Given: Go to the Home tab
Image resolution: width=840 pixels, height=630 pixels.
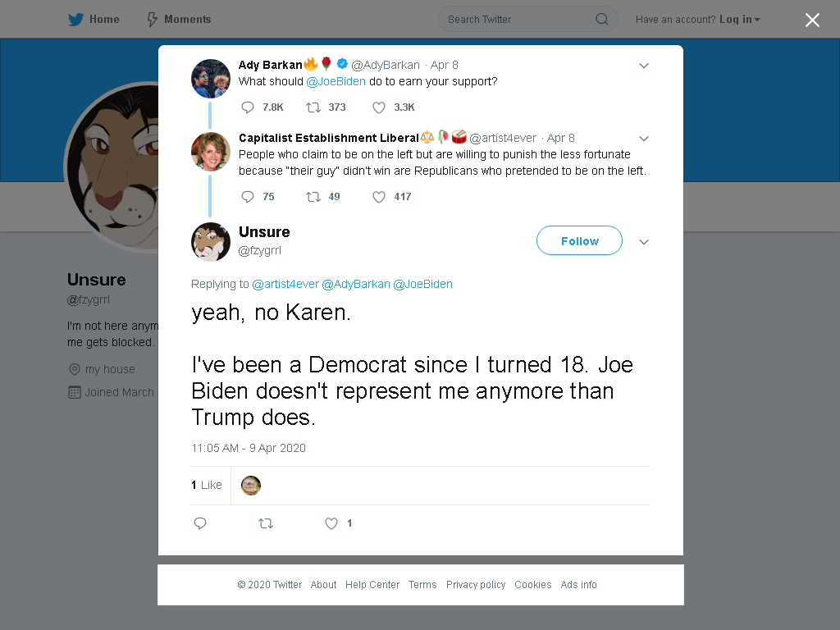Looking at the screenshot, I should point(94,20).
